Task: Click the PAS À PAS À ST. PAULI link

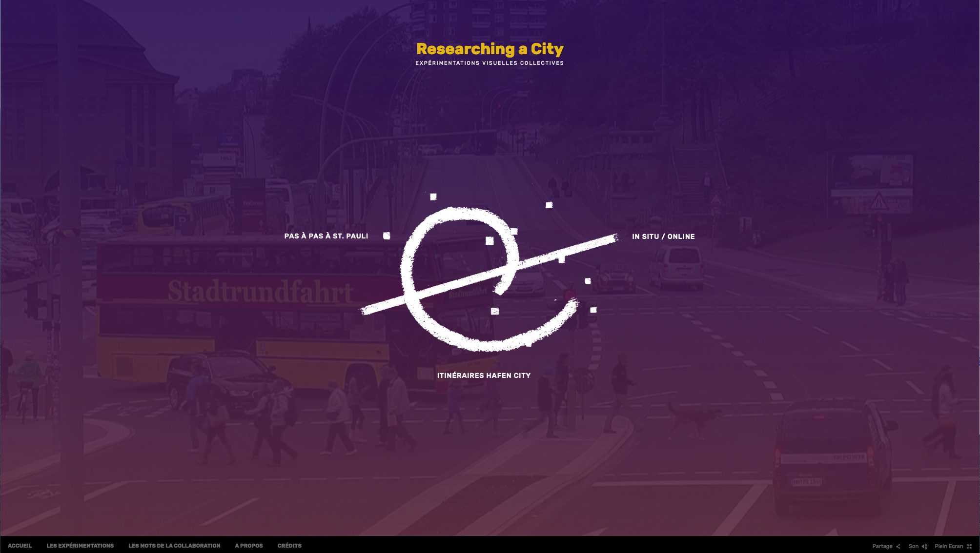Action: coord(326,236)
